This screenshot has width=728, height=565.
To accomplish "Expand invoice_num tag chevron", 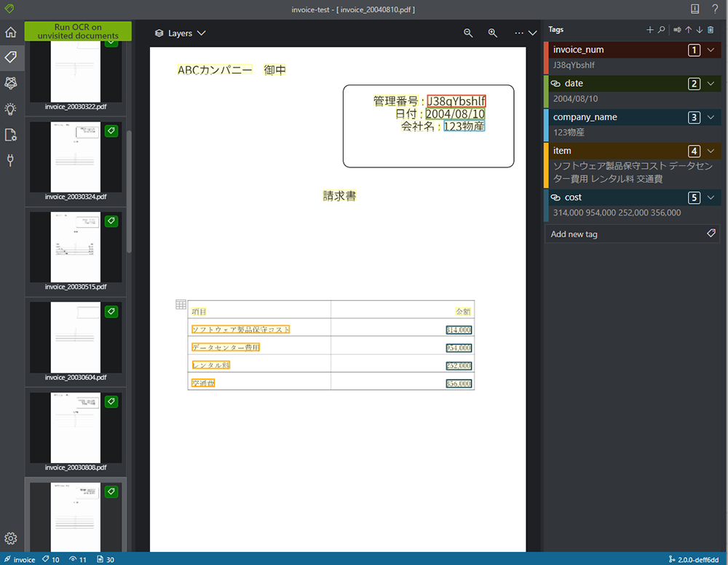I will (711, 50).
